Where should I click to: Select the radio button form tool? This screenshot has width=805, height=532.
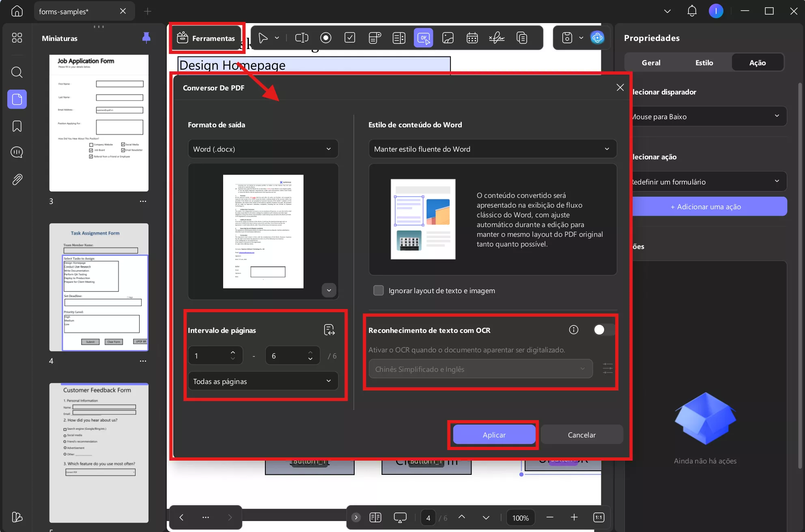[x=326, y=38]
